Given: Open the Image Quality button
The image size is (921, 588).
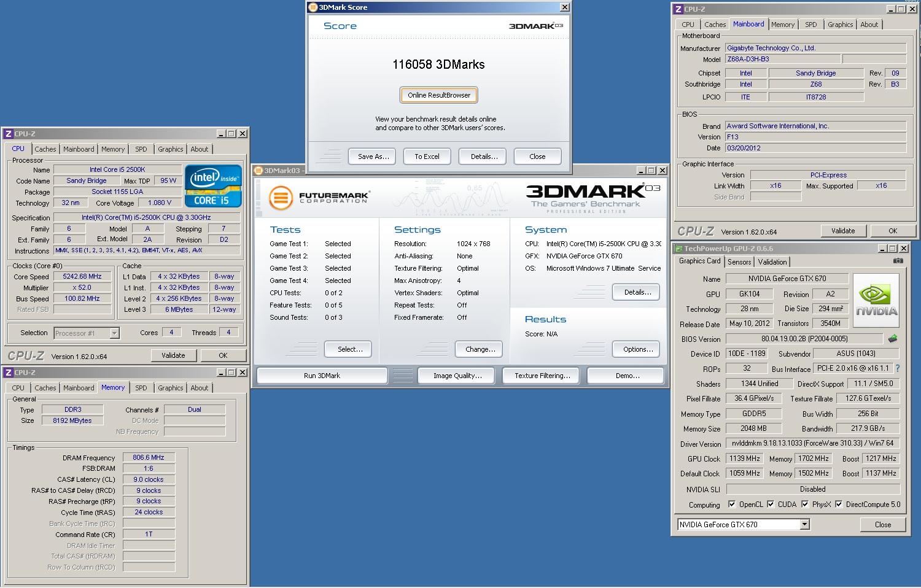Looking at the screenshot, I should 457,376.
